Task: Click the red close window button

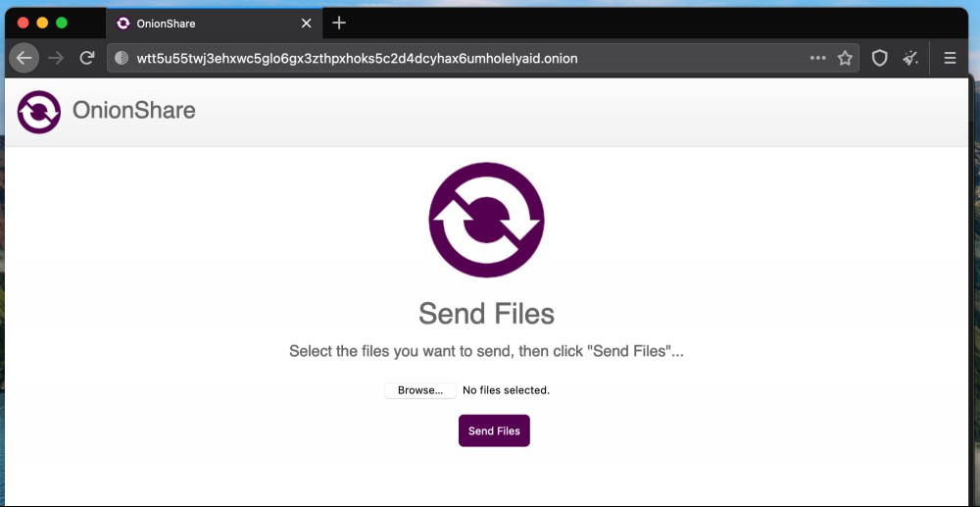Action: pyautogui.click(x=24, y=24)
